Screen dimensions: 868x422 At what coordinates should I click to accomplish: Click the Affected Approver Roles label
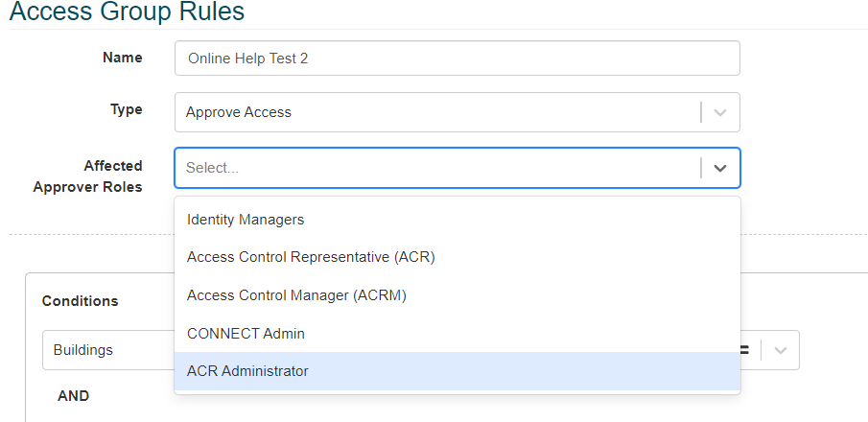(87, 176)
